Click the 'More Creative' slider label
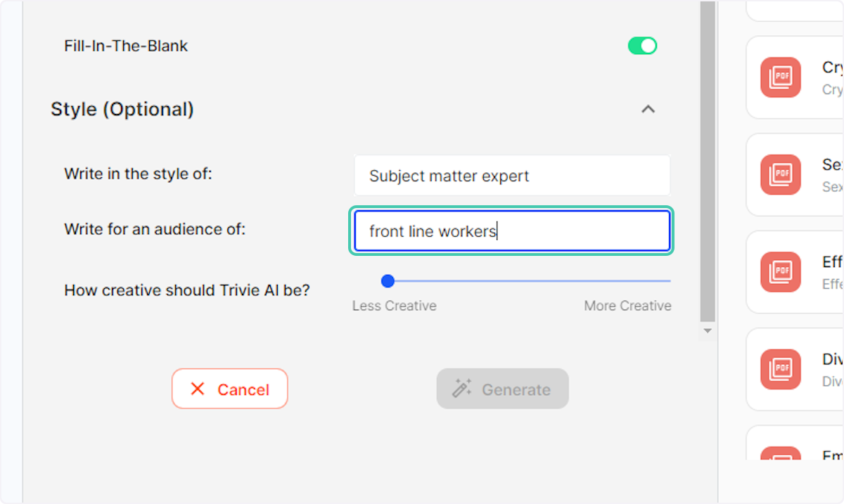 (627, 306)
